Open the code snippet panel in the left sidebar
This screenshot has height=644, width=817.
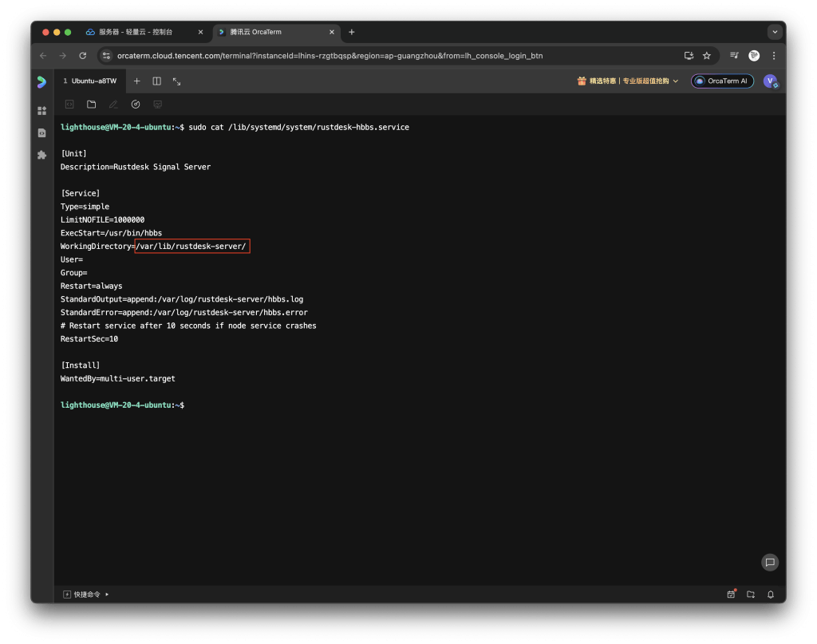(x=42, y=132)
